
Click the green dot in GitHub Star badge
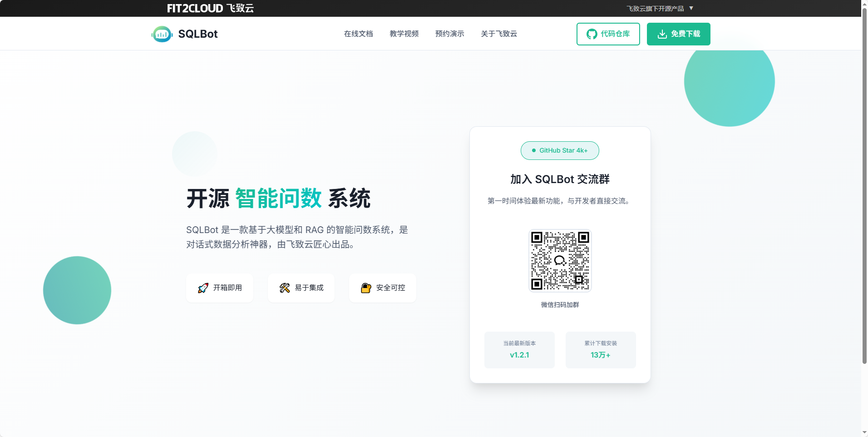coord(534,150)
